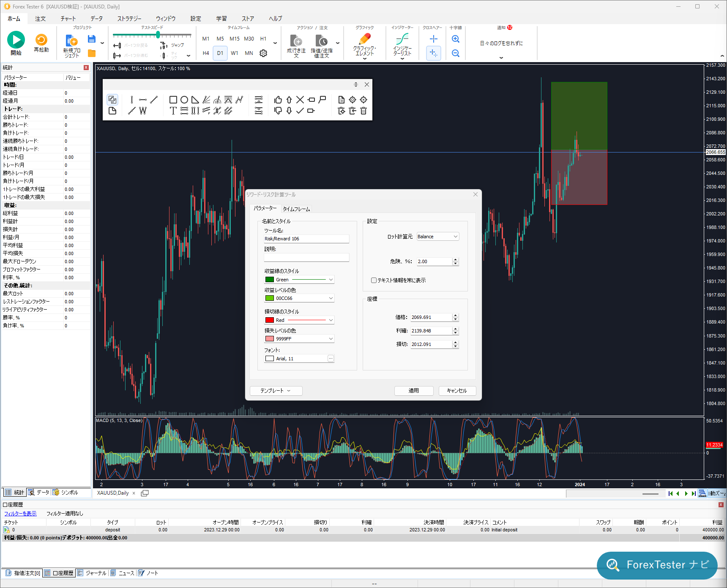The height and width of the screenshot is (588, 727).
Task: Click the red 損切線 color swatch
Action: 270,320
